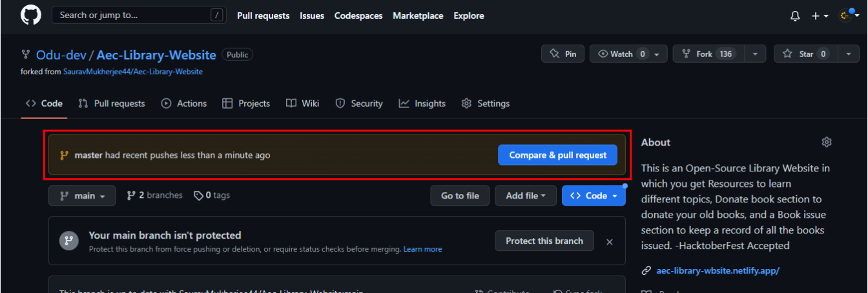The image size is (868, 293).
Task: Open aec-library-wbsite.netlify.app link
Action: tap(718, 270)
